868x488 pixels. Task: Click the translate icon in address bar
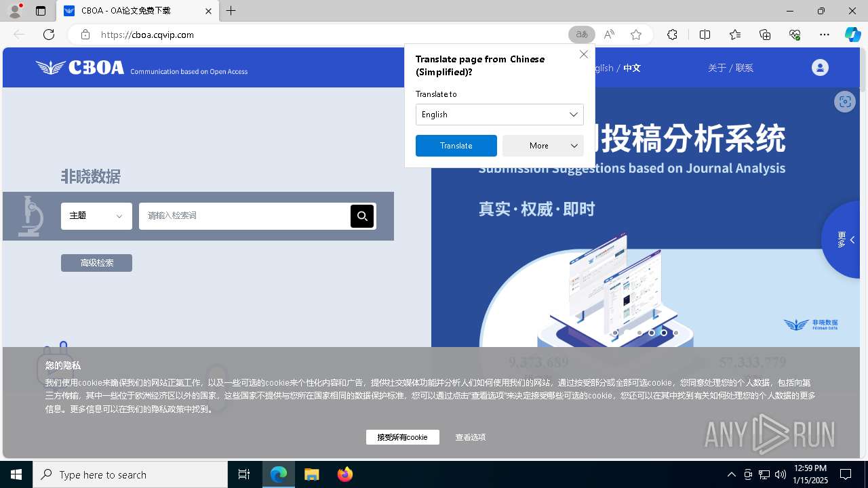[x=582, y=35]
